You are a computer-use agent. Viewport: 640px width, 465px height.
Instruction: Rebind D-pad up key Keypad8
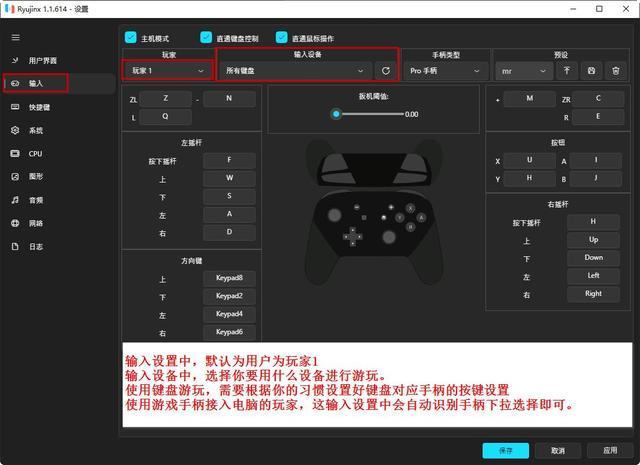229,278
